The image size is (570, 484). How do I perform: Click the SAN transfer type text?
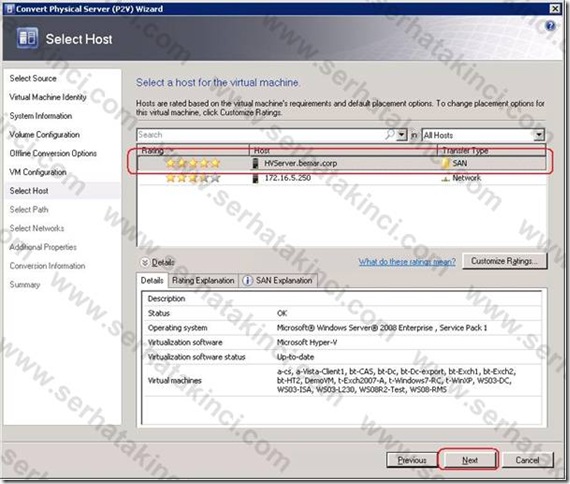(459, 163)
